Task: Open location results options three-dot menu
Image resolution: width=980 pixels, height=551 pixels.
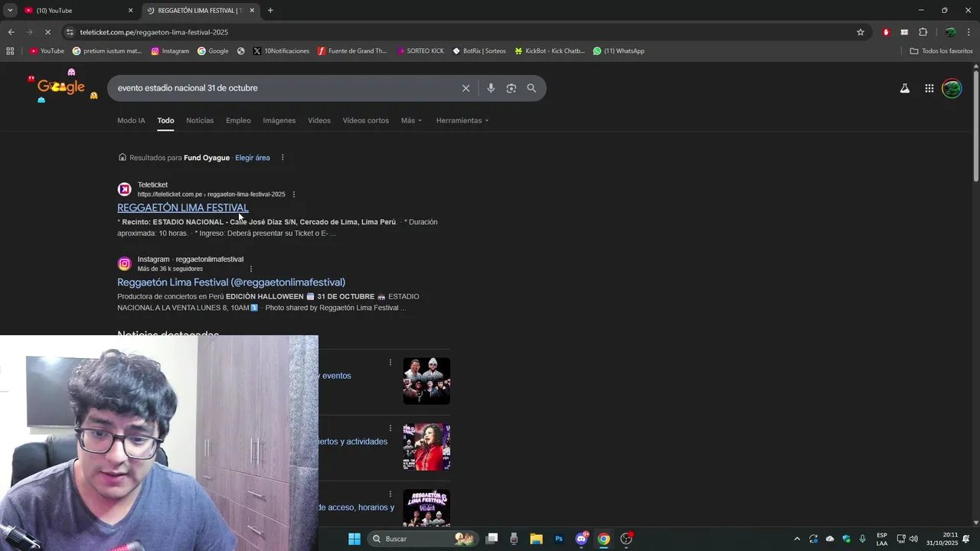Action: 283,158
